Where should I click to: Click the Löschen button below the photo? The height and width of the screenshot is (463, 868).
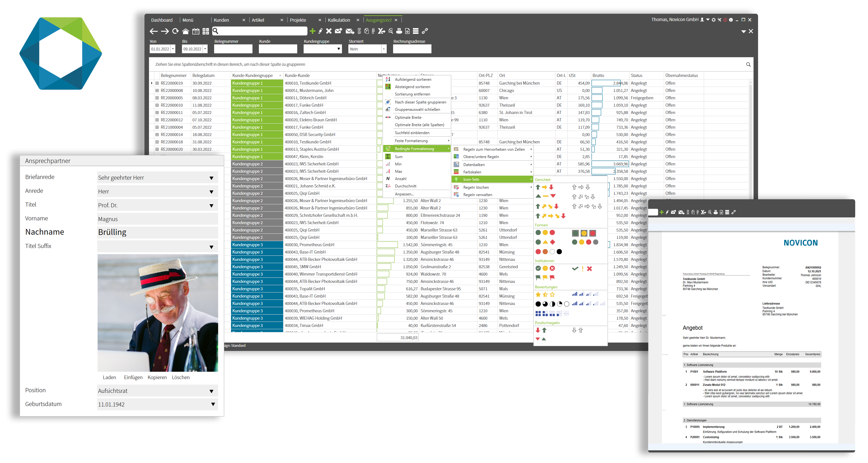181,377
